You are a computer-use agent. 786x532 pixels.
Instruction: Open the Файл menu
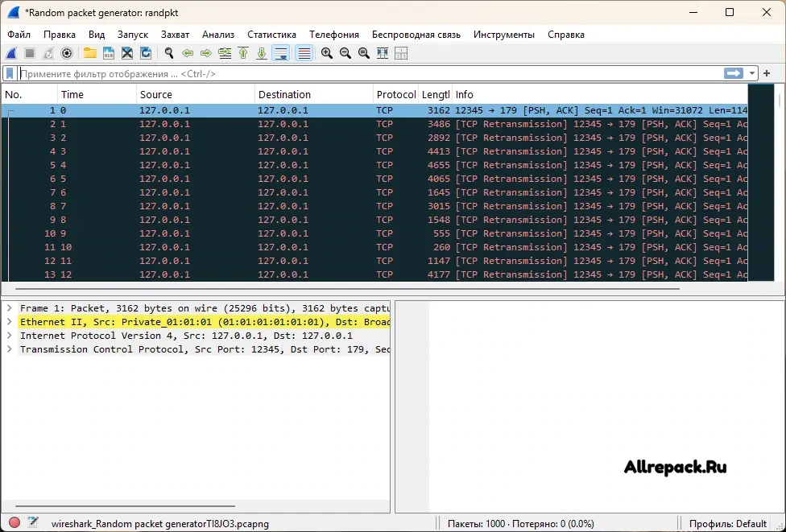coord(19,35)
